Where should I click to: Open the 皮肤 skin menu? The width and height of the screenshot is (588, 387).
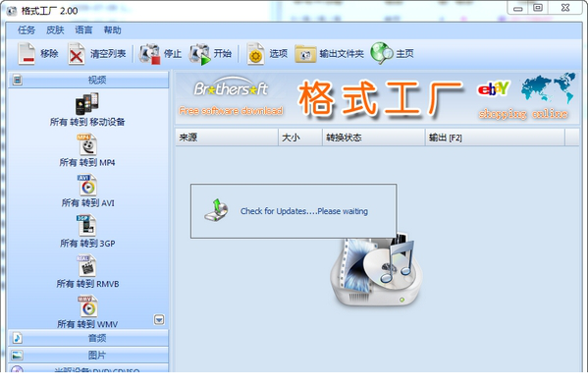(x=55, y=30)
